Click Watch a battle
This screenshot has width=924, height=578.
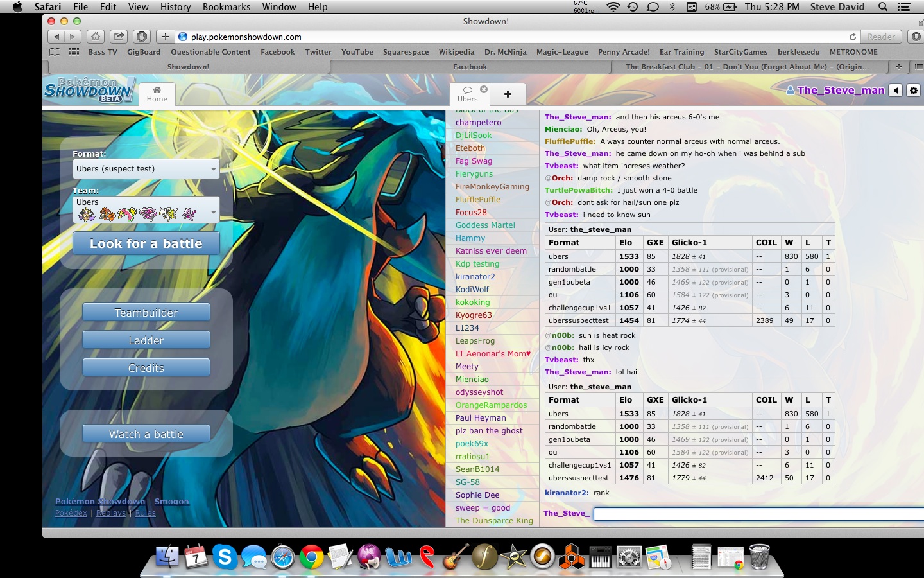[x=146, y=434]
